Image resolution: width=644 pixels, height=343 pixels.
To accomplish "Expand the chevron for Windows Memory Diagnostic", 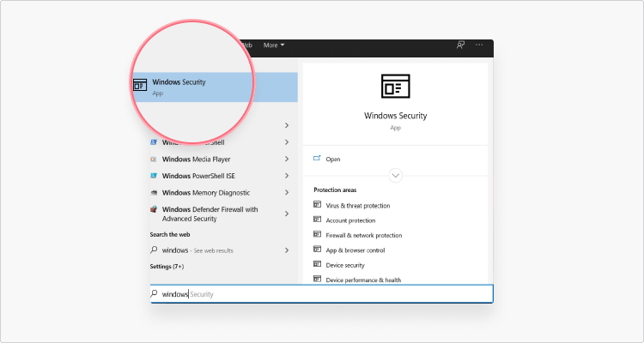I will pyautogui.click(x=287, y=192).
